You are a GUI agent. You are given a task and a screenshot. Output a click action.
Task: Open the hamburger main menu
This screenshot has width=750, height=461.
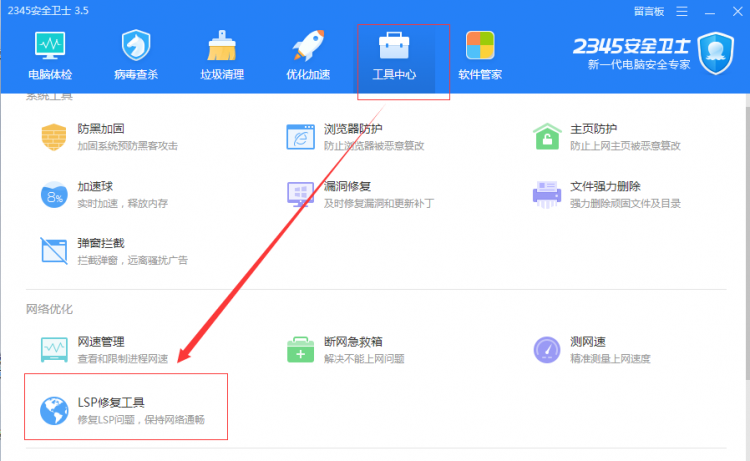tap(682, 11)
